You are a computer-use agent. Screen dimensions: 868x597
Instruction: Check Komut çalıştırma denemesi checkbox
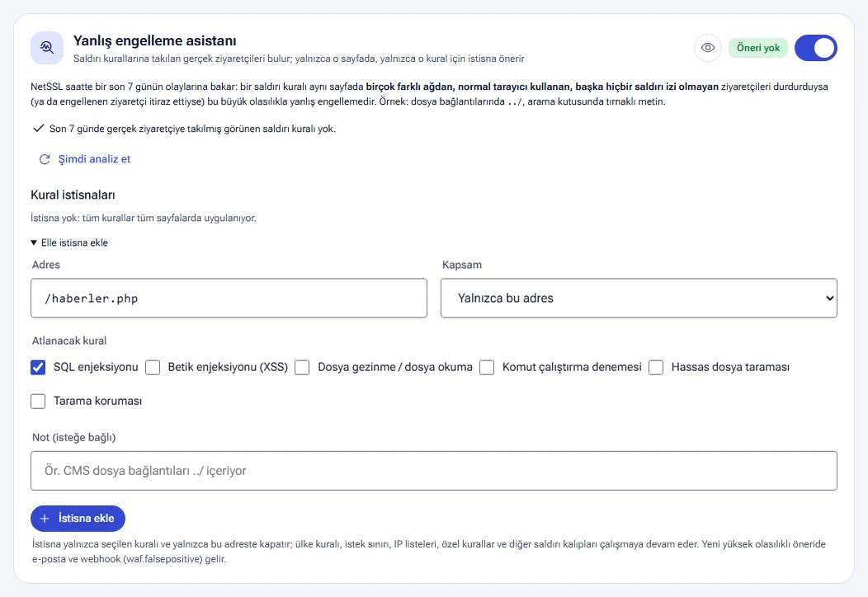click(487, 368)
